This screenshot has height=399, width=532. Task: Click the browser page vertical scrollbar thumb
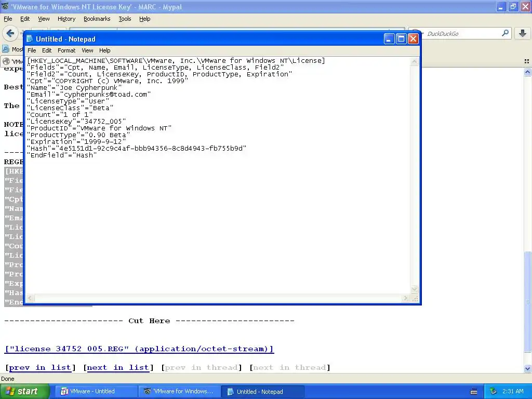pos(527,302)
